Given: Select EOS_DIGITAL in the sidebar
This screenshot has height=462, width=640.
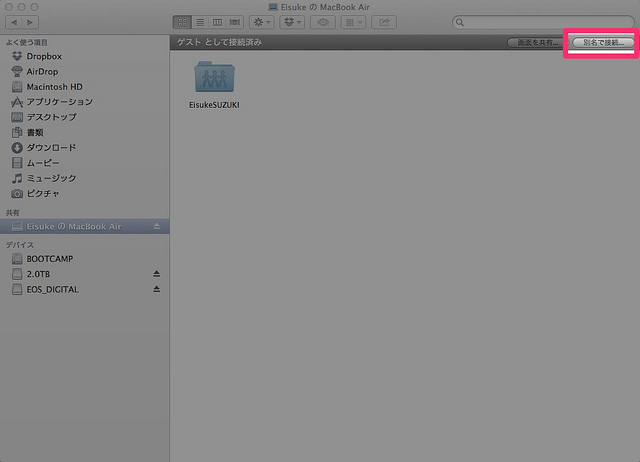Looking at the screenshot, I should (x=85, y=289).
